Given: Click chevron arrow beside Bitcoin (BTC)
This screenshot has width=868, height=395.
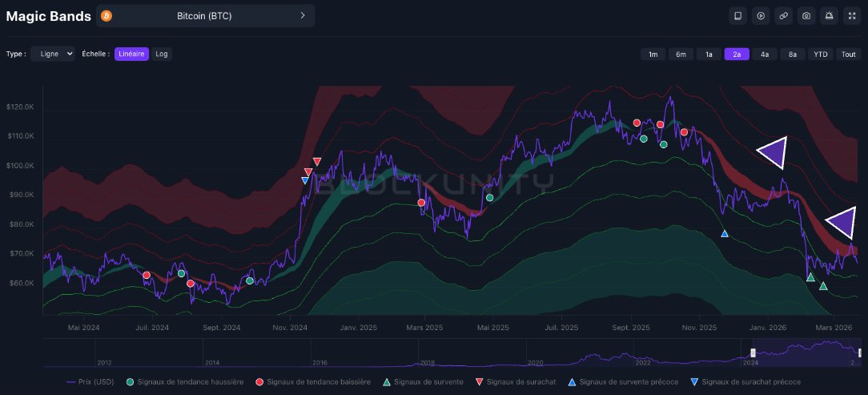Looking at the screenshot, I should (x=303, y=15).
